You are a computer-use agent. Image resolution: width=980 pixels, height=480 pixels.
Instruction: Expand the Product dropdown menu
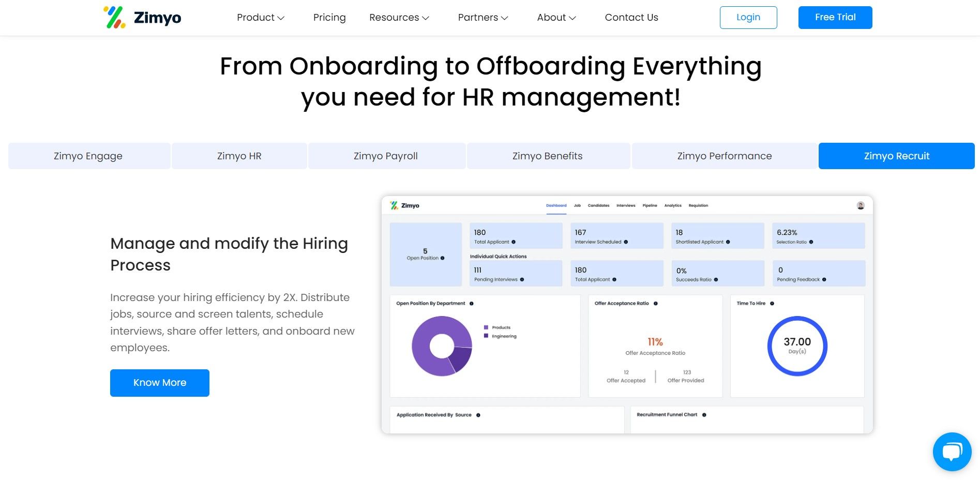tap(261, 18)
